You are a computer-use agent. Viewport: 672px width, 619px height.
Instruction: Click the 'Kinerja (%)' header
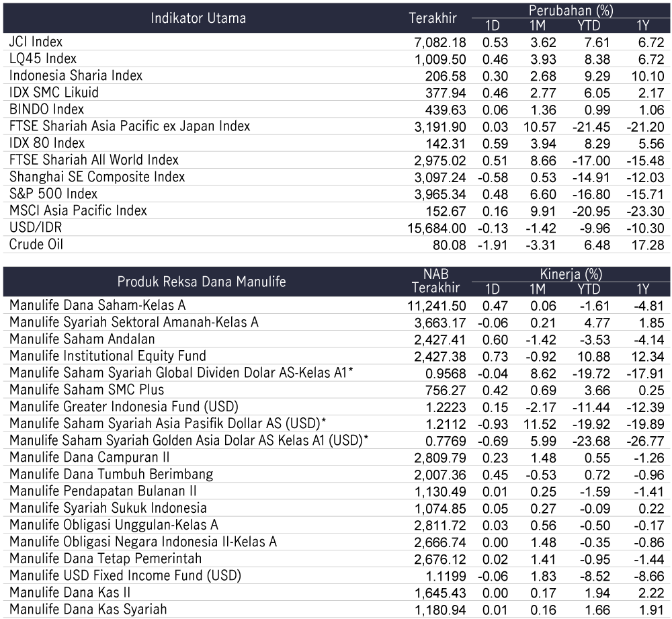tap(571, 274)
